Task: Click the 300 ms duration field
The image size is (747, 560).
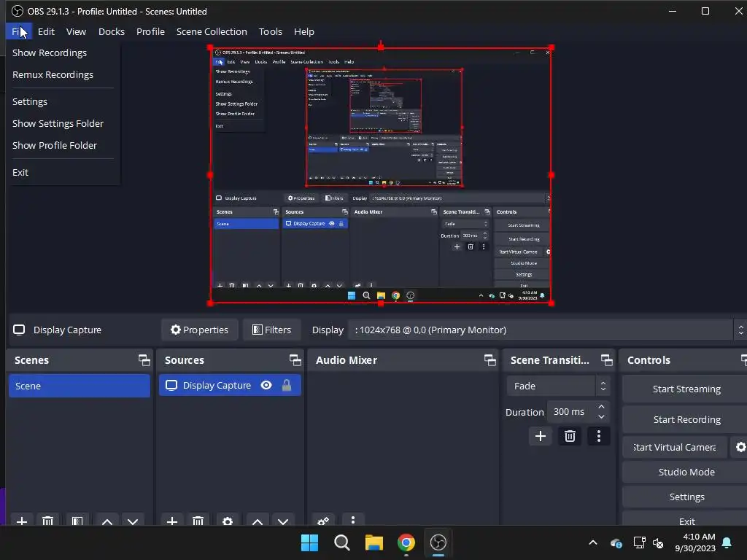Action: click(570, 412)
